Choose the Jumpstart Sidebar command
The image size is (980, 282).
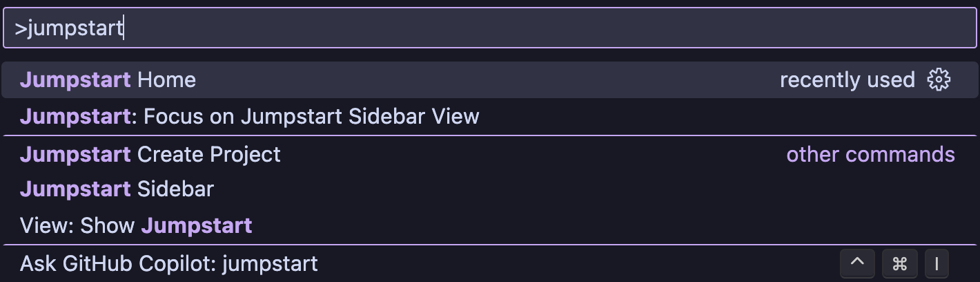coord(117,189)
